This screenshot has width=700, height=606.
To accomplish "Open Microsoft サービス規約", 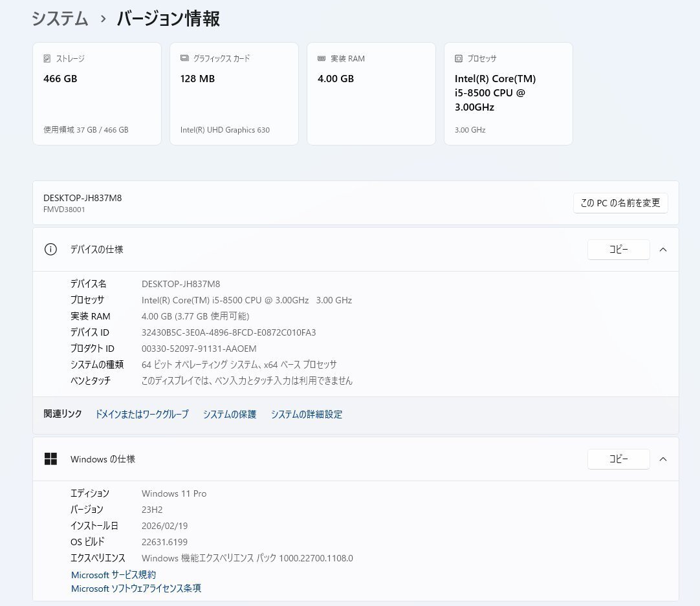I will point(113,574).
